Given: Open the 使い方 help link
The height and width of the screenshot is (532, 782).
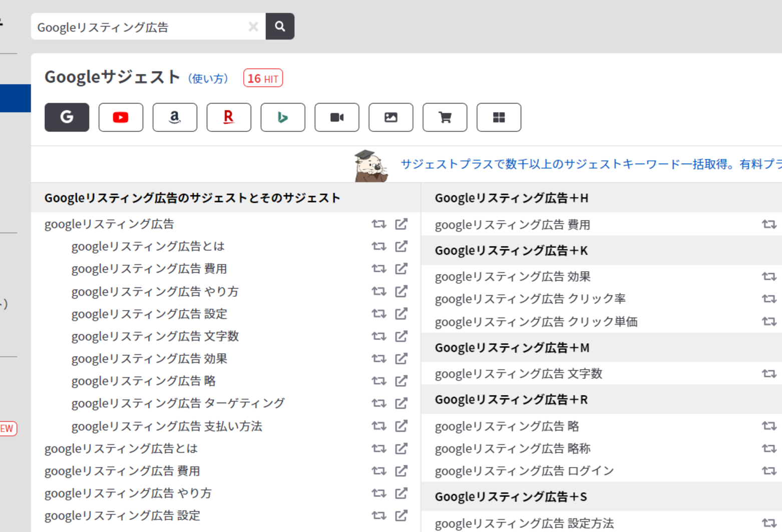Looking at the screenshot, I should click(208, 79).
